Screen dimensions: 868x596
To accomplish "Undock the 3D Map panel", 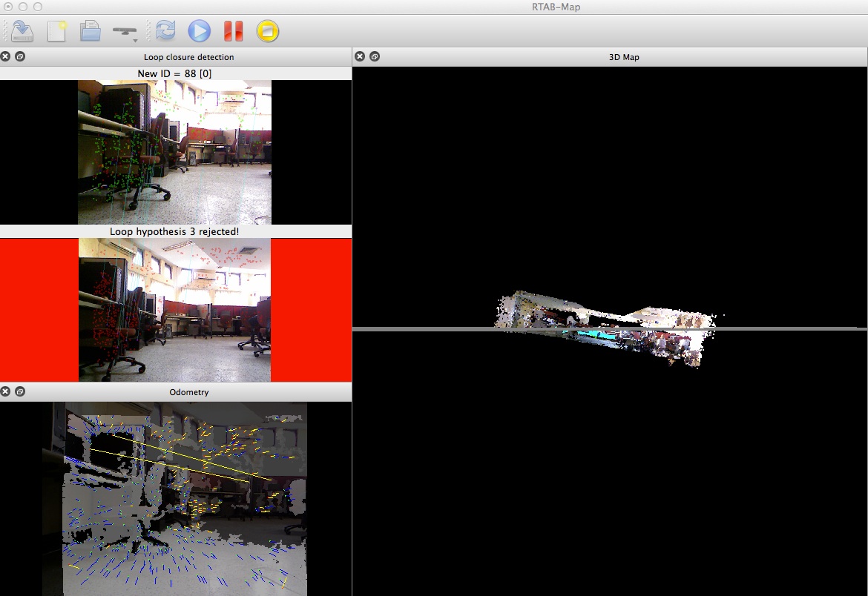I will point(375,56).
